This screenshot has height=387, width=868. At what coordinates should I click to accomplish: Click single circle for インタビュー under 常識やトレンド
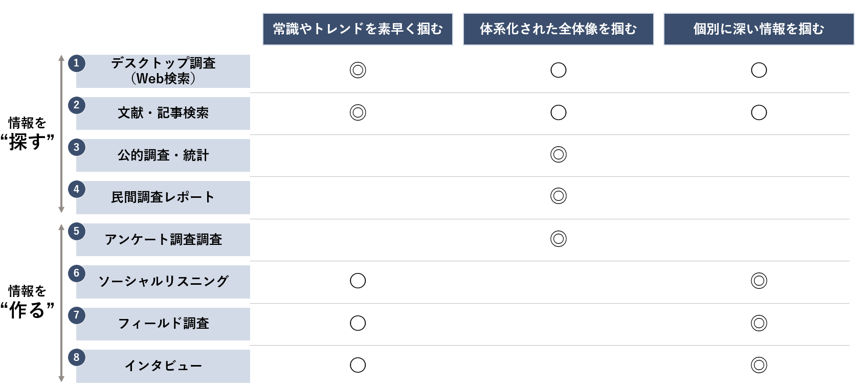(358, 365)
